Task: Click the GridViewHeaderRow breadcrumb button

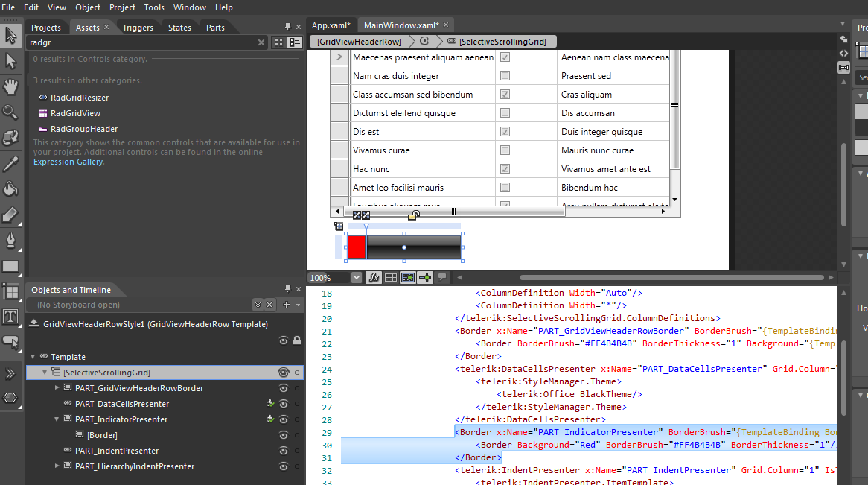Action: [x=359, y=42]
